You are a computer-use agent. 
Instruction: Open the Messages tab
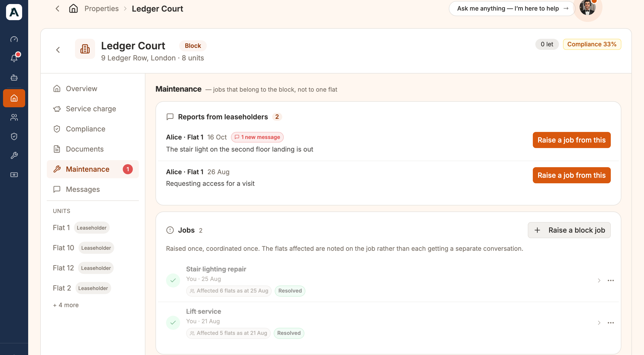click(x=93, y=189)
